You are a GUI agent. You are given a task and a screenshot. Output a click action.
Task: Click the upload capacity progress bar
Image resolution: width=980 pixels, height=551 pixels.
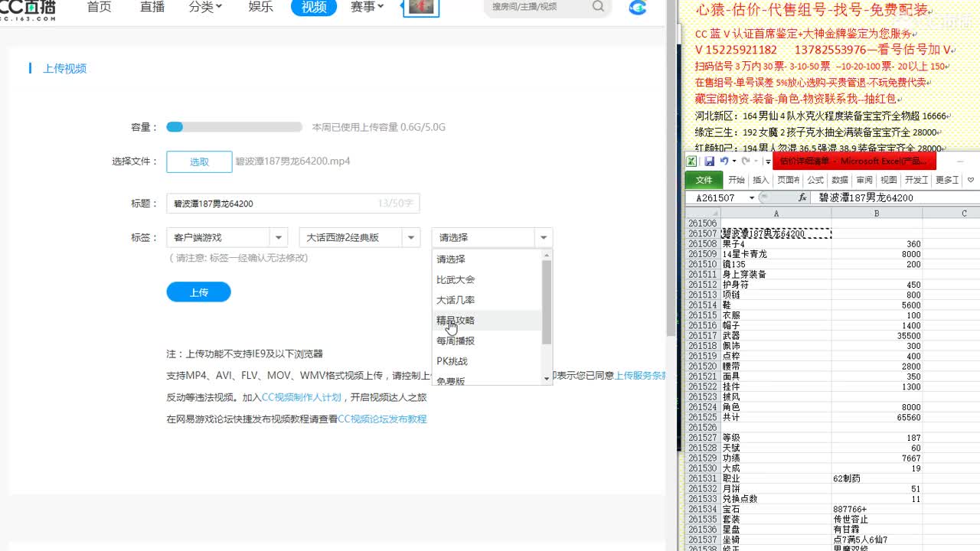point(234,127)
